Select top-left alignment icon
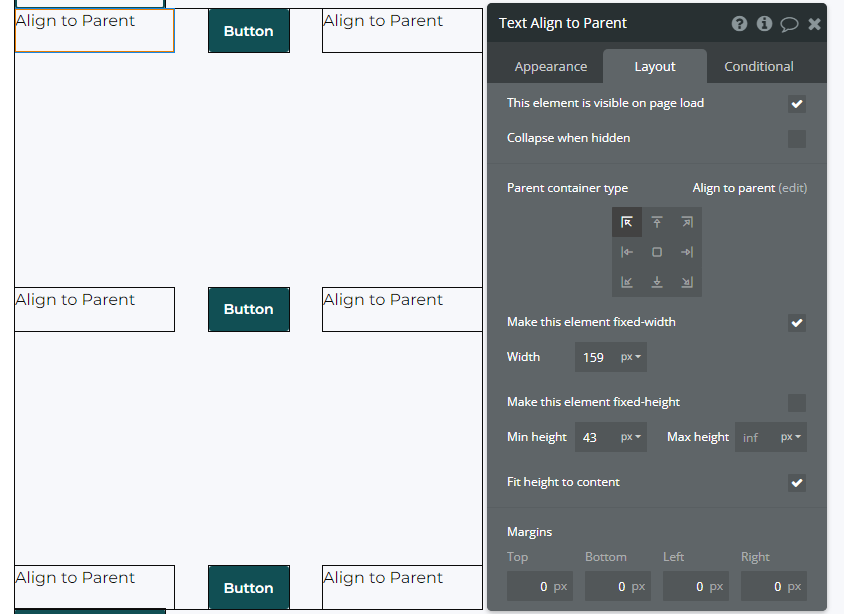844x614 pixels. click(627, 222)
